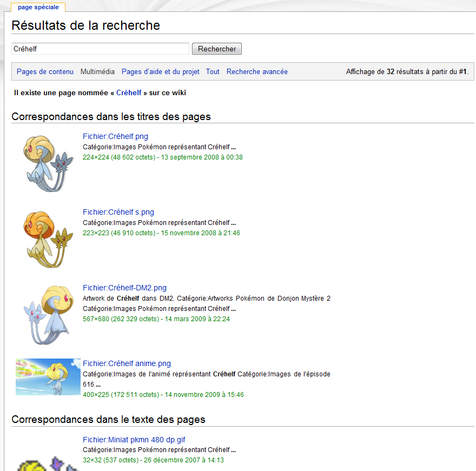Click '400×225 (172 511 octets)' file info
This screenshot has width=476, height=471.
click(121, 395)
